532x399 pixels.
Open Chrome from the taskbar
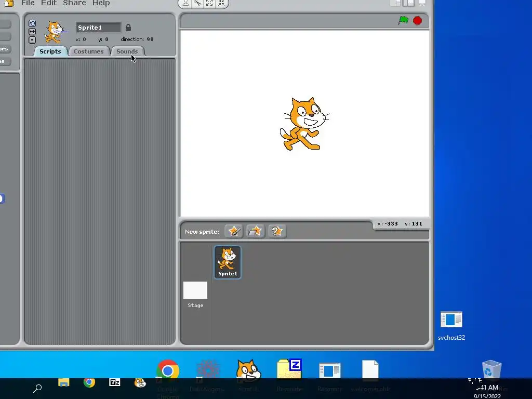89,383
